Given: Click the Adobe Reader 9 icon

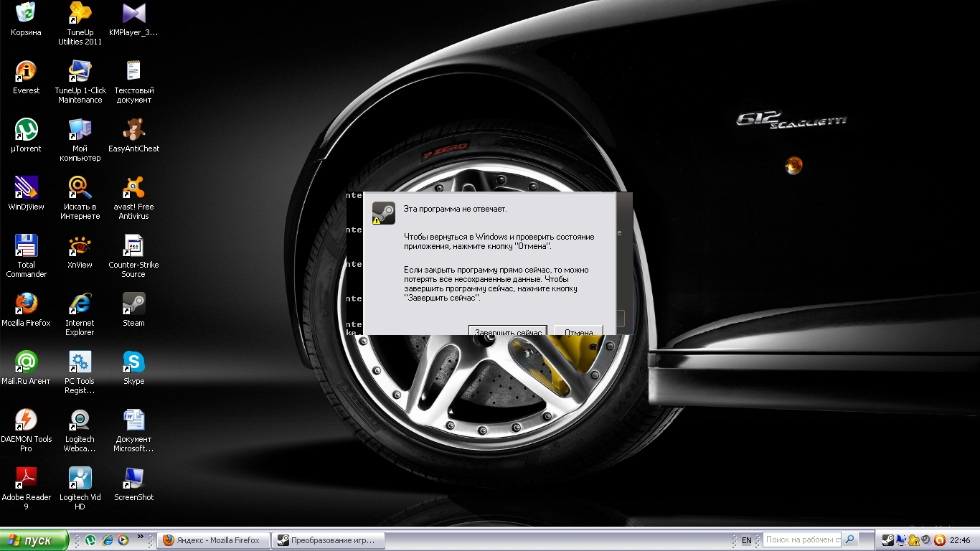Looking at the screenshot, I should point(26,479).
